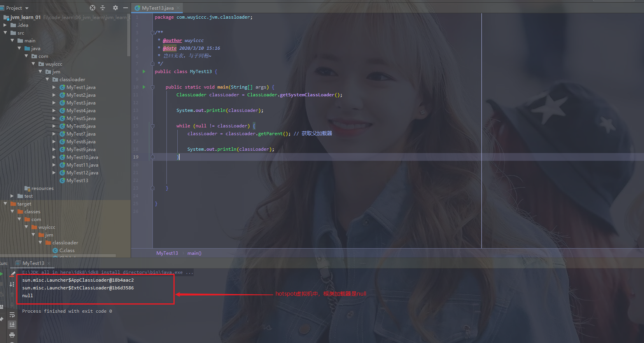Viewport: 644px width, 343px height.
Task: Click MyTest13 breadcrumb below the editor
Action: 167,253
